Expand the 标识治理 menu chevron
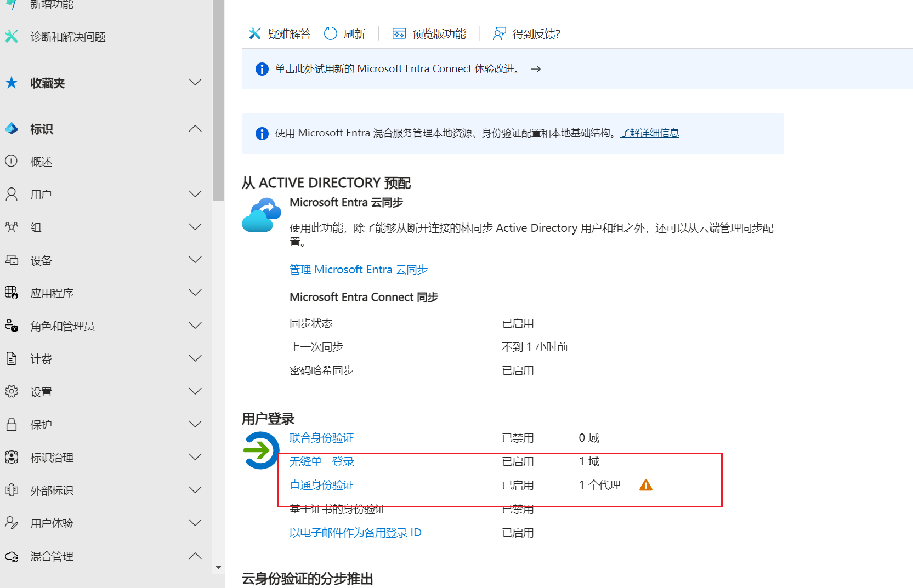The width and height of the screenshot is (913, 588). pos(195,457)
